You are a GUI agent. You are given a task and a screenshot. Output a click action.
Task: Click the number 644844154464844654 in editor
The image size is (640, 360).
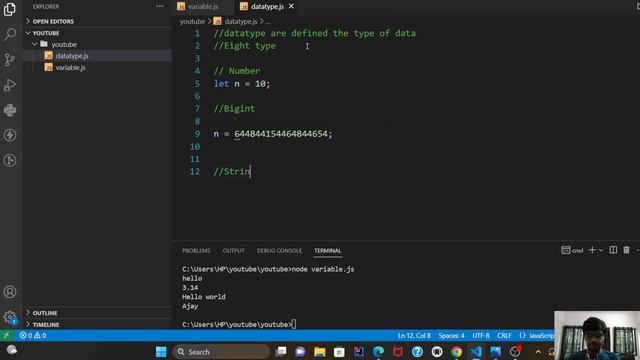[281, 134]
